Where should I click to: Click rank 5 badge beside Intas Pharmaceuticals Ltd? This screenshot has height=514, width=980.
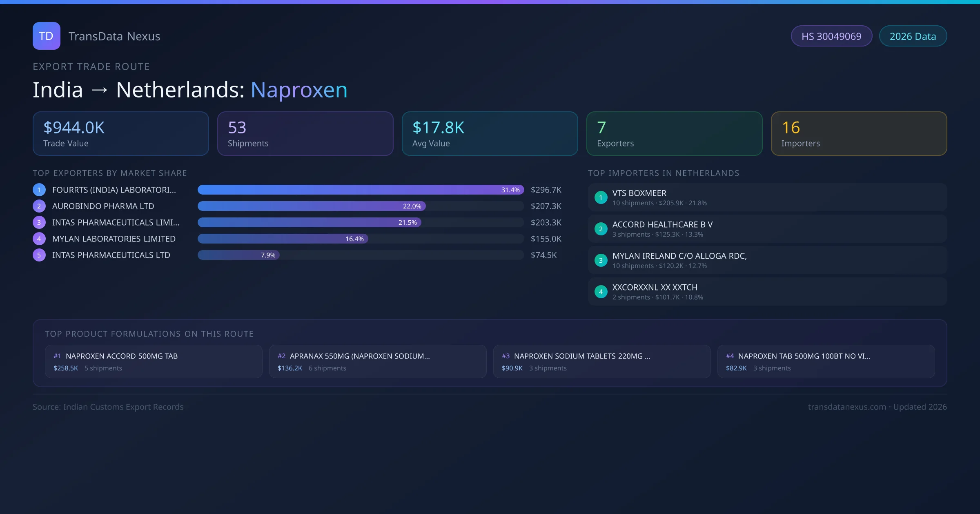(39, 255)
